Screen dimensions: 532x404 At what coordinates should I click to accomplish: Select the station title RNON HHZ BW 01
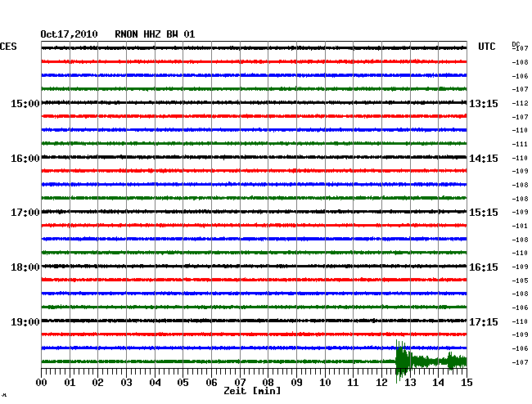(x=155, y=34)
